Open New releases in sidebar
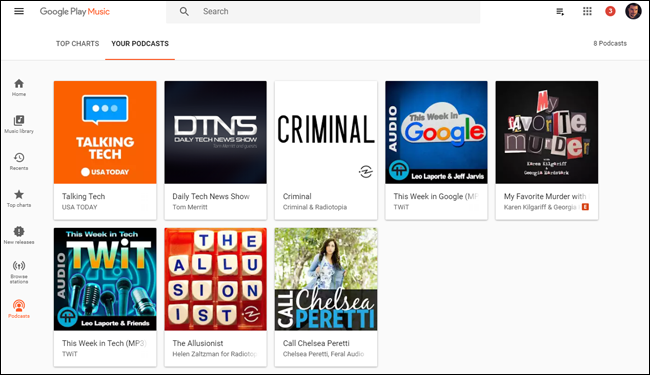 pyautogui.click(x=19, y=235)
